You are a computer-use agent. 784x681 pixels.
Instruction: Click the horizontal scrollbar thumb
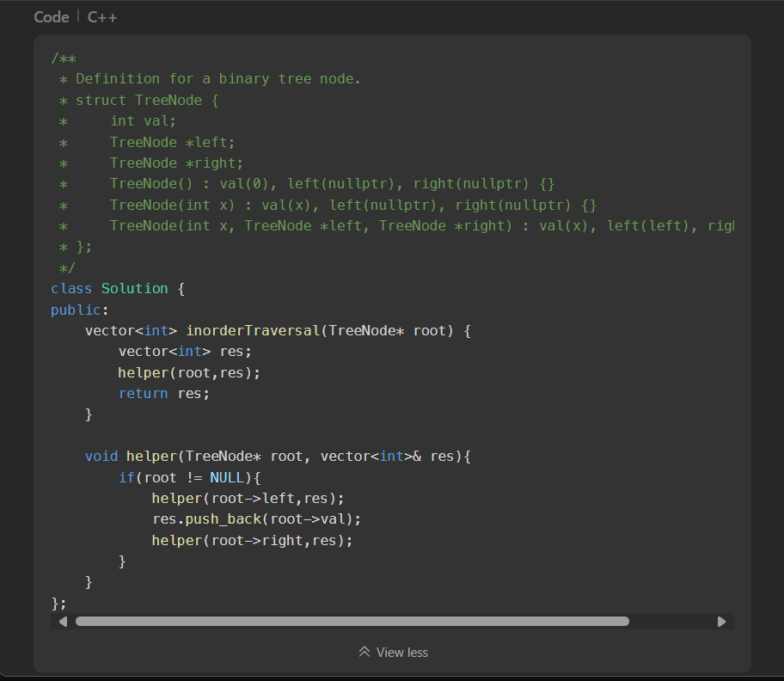[x=352, y=622]
